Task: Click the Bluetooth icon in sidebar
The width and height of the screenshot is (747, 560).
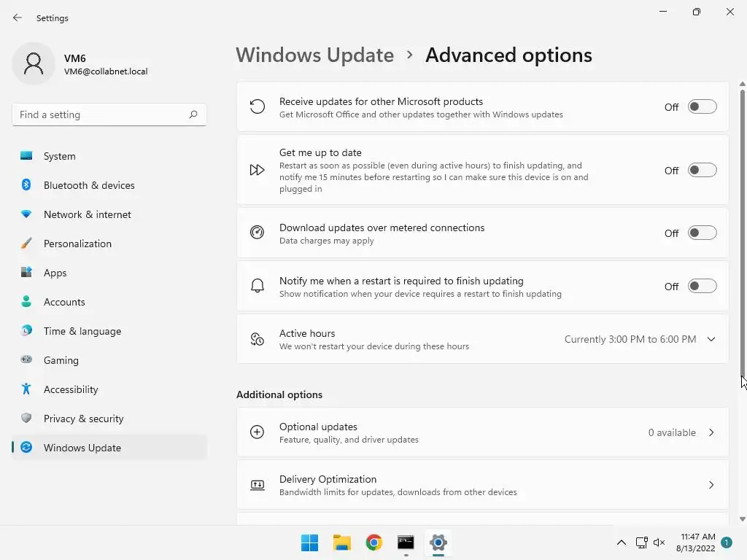Action: click(x=26, y=184)
